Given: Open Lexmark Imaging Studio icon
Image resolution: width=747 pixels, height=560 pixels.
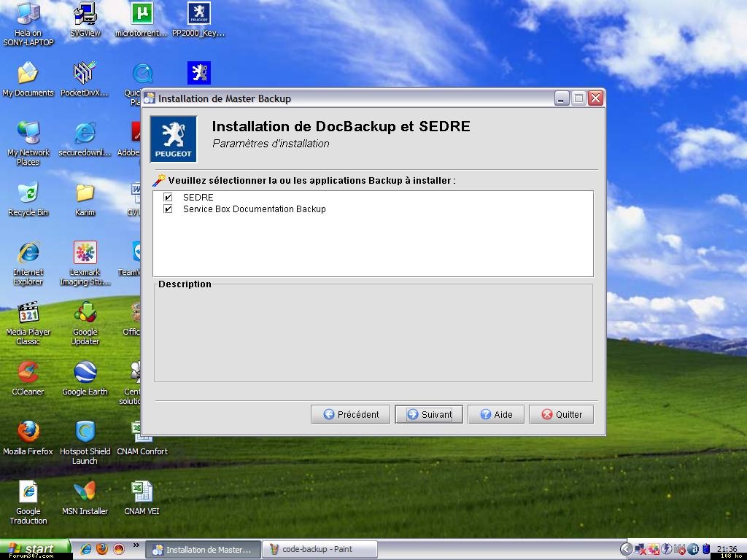Looking at the screenshot, I should (85, 263).
